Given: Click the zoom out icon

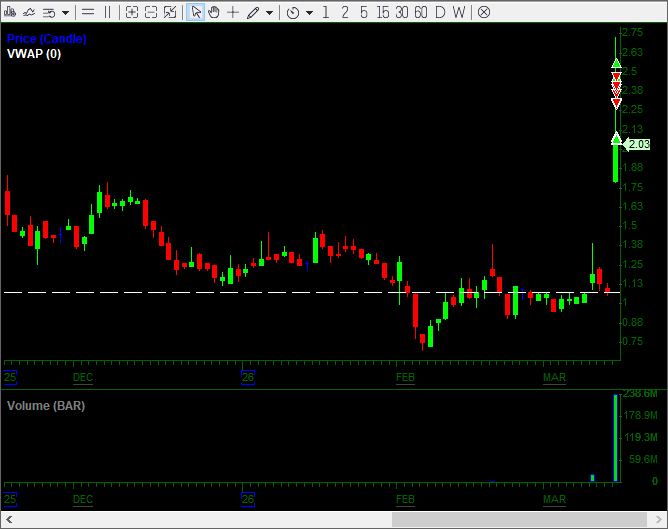Looking at the screenshot, I should pyautogui.click(x=151, y=12).
